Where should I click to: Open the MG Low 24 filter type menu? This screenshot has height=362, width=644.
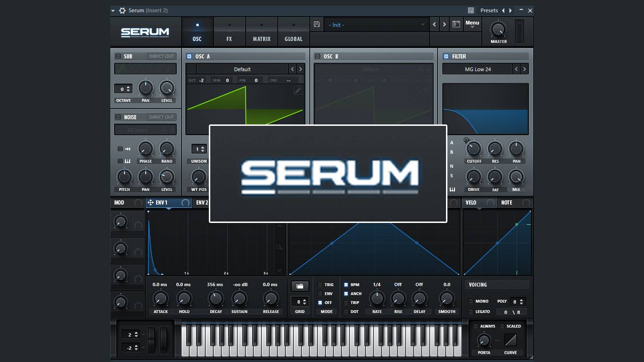pyautogui.click(x=478, y=69)
